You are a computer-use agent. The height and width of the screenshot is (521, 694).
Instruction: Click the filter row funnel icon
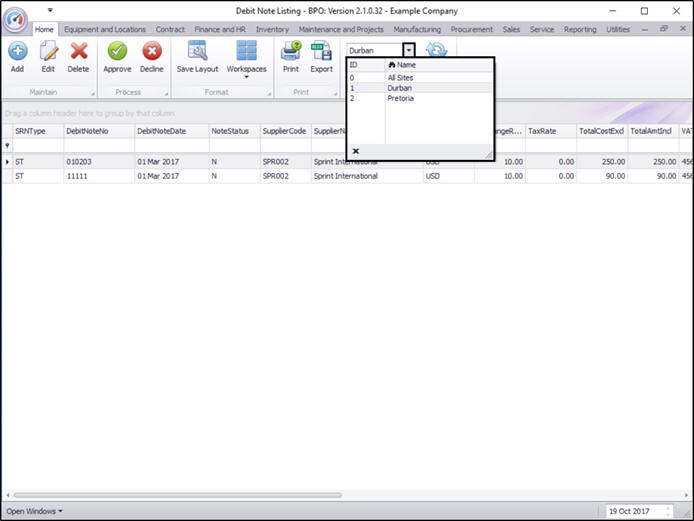pyautogui.click(x=7, y=145)
